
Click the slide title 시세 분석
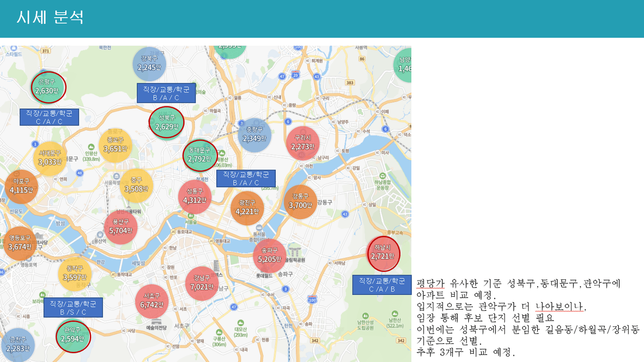[50, 17]
